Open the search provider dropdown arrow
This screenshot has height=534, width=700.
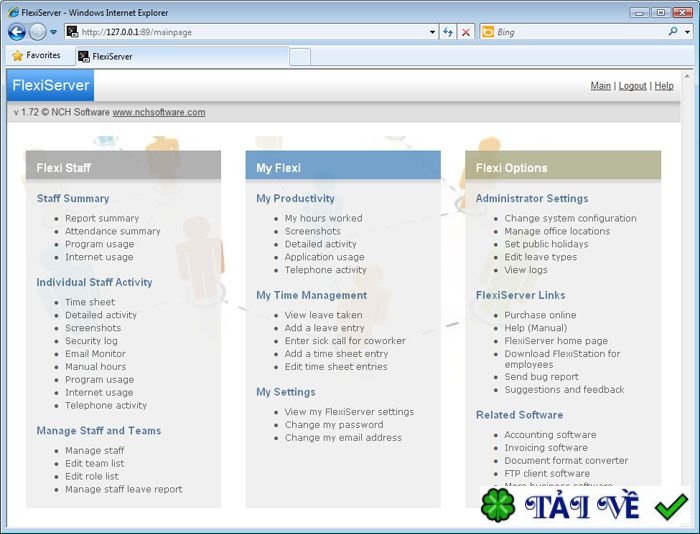click(x=688, y=32)
